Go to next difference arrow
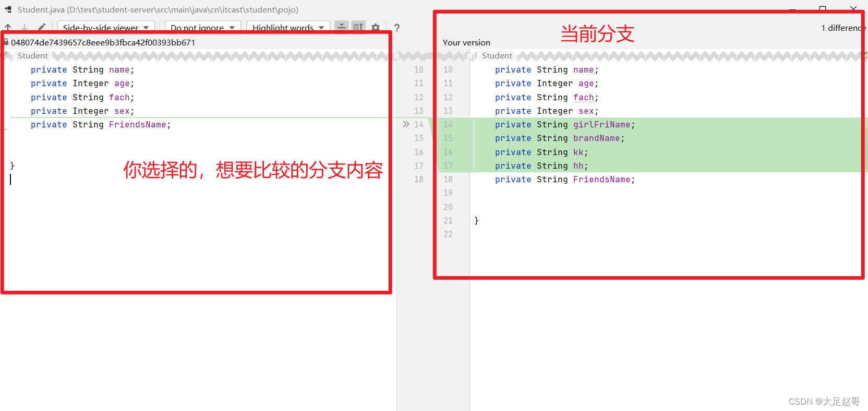 click(x=25, y=27)
